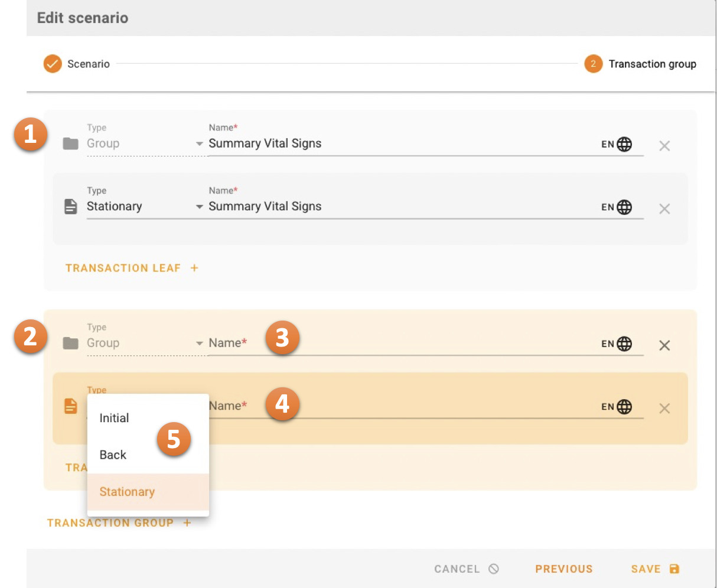Click globe icon in highlighted leaf row
The image size is (717, 588).
[624, 407]
